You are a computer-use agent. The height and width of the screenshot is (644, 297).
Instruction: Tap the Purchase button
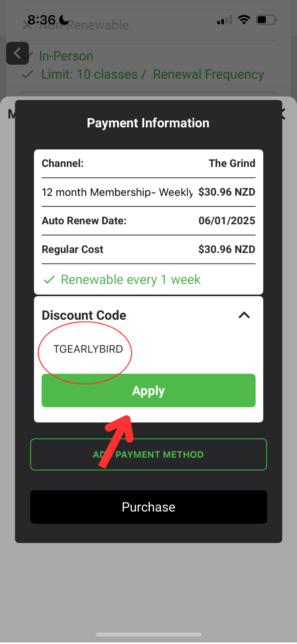coord(148,507)
